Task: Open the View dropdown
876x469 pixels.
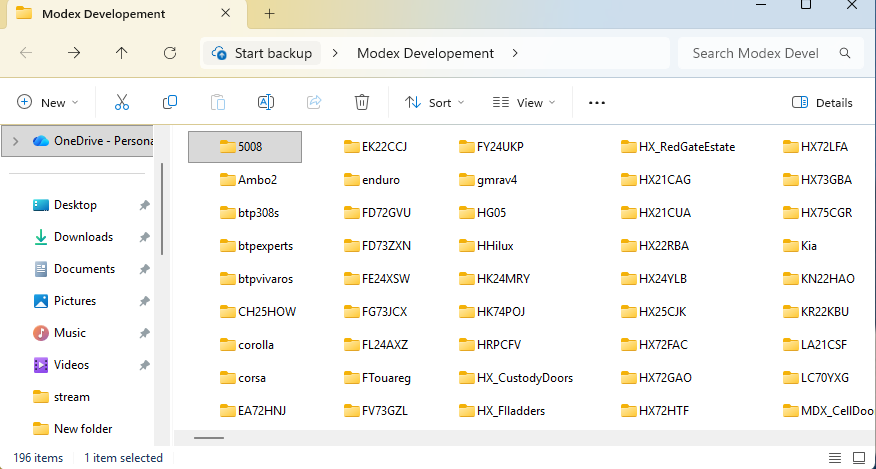Action: click(524, 102)
